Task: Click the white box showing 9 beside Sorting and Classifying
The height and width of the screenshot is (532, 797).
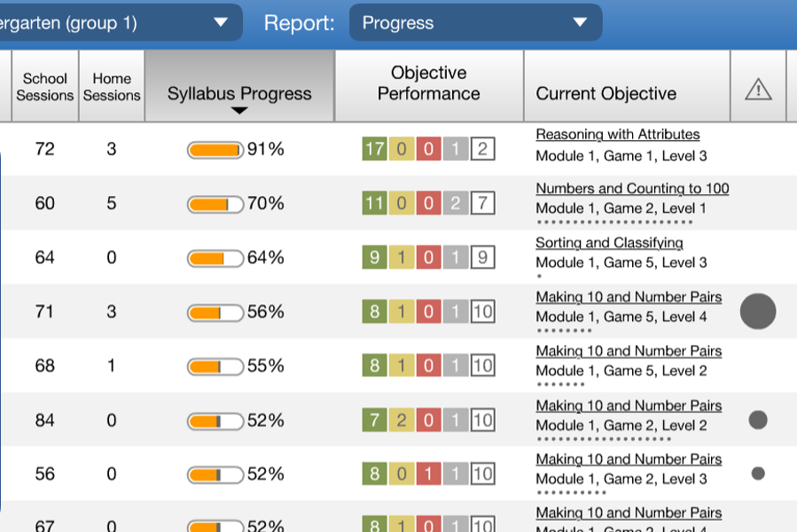Action: (x=483, y=256)
